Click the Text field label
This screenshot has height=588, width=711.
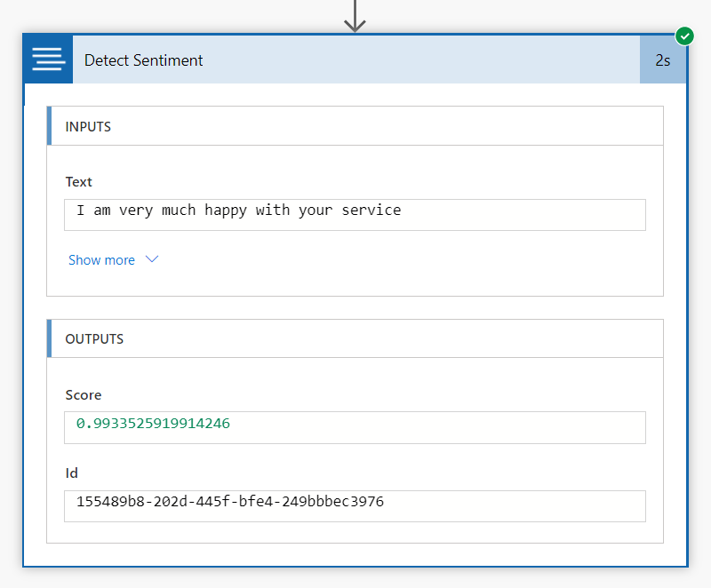pyautogui.click(x=79, y=181)
